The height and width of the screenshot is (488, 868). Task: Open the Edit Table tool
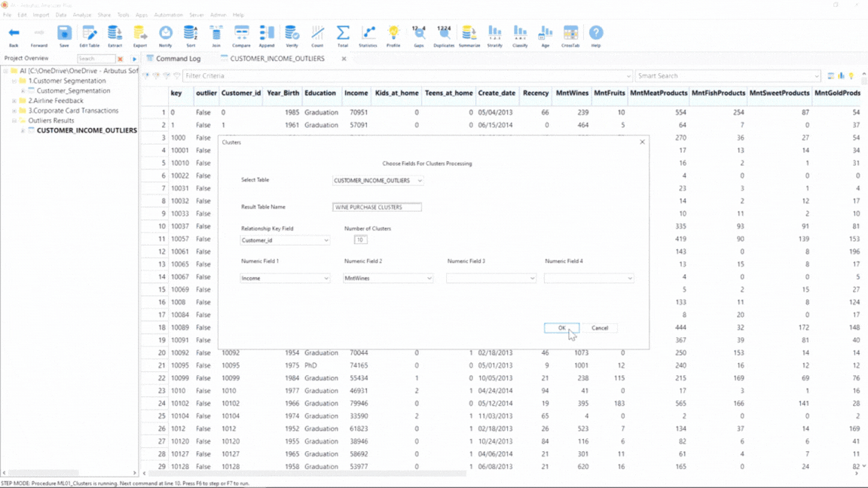pos(89,33)
